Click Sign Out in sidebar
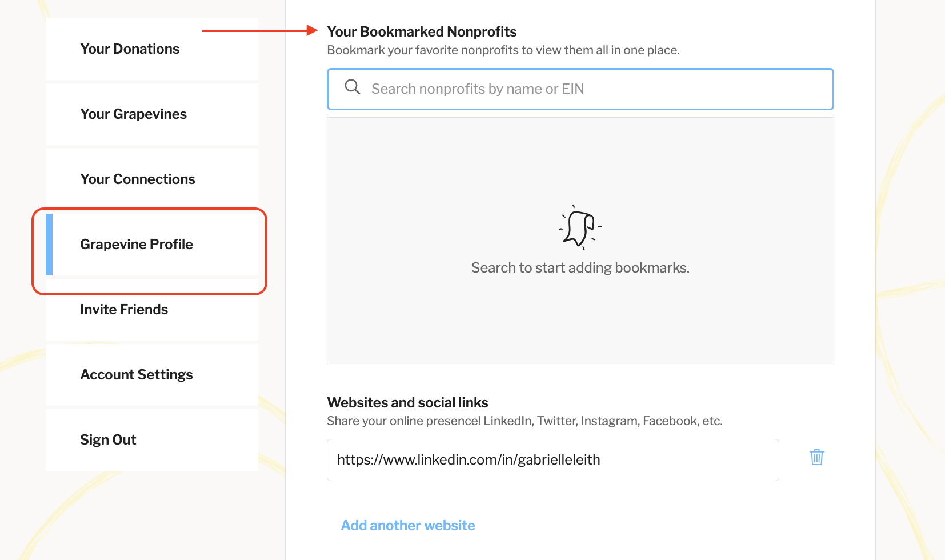Screen dimensions: 945x560 108,440
